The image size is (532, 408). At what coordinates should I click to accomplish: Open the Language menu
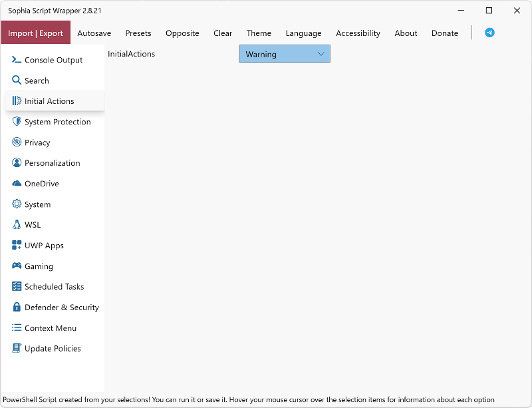point(303,33)
